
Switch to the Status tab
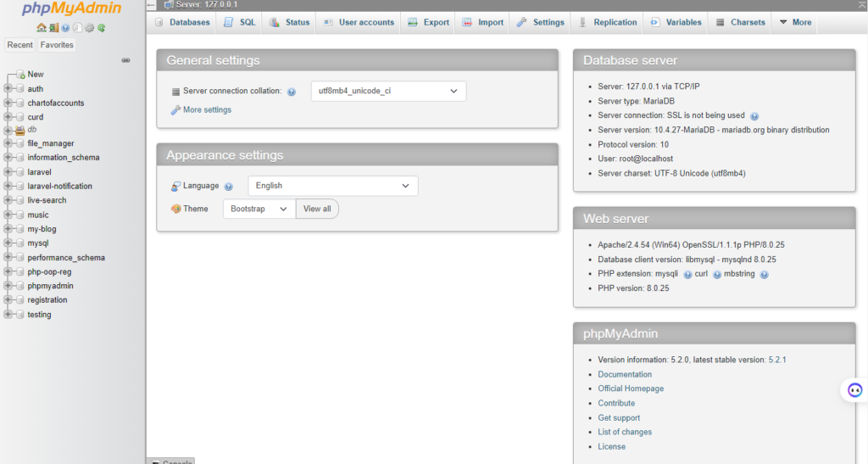290,23
